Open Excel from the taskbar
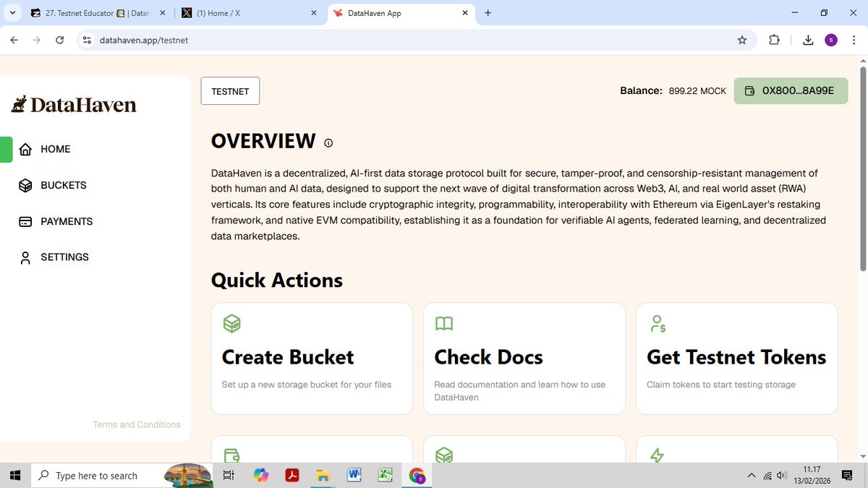Screen dimensions: 868x488 click(x=386, y=476)
